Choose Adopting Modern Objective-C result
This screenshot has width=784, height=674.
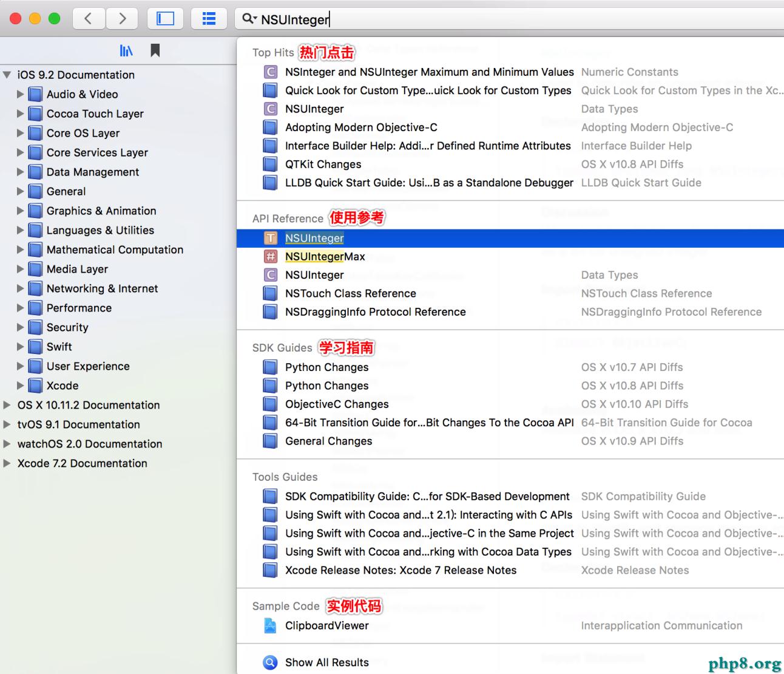(x=361, y=128)
